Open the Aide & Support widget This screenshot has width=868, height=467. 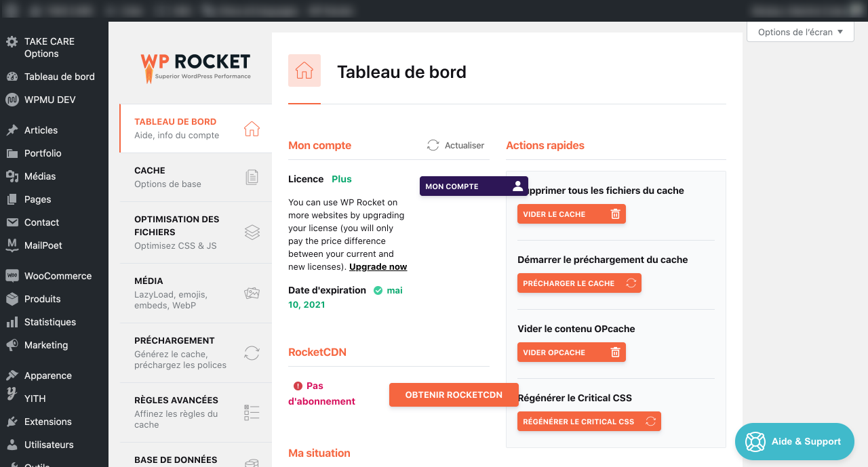(x=794, y=442)
